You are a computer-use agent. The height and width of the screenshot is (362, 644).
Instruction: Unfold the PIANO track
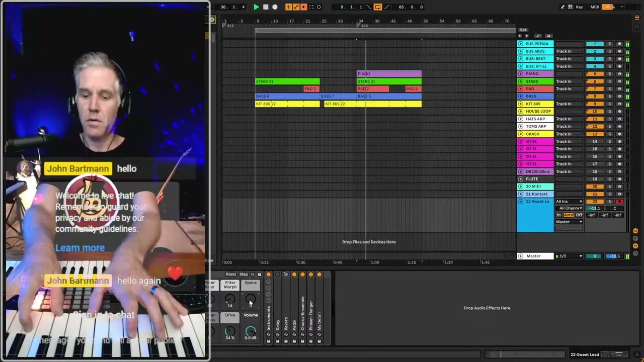pyautogui.click(x=521, y=74)
